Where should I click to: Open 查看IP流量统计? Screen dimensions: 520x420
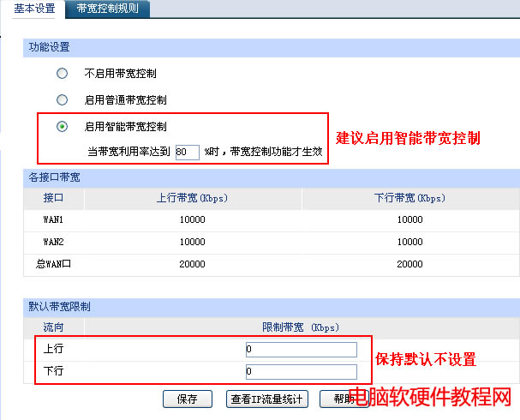tap(266, 399)
